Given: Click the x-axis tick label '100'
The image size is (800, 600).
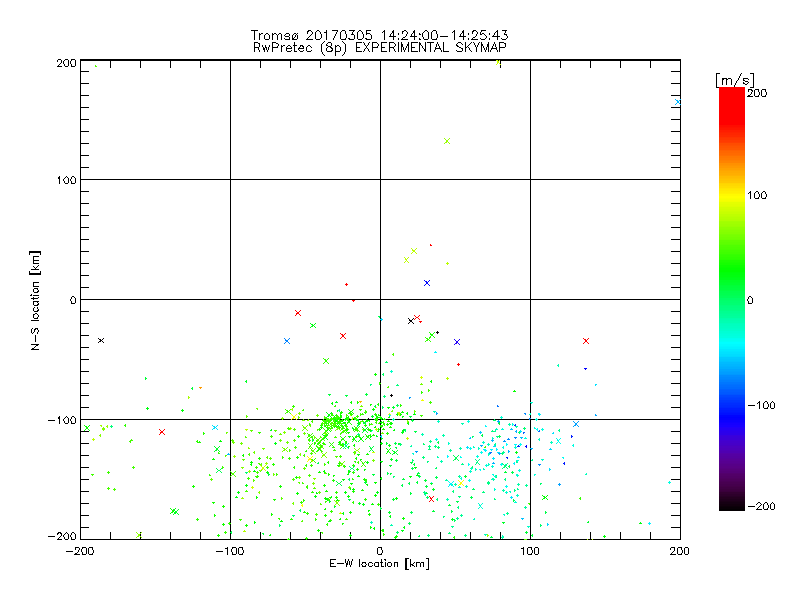Looking at the screenshot, I should click(x=530, y=551).
